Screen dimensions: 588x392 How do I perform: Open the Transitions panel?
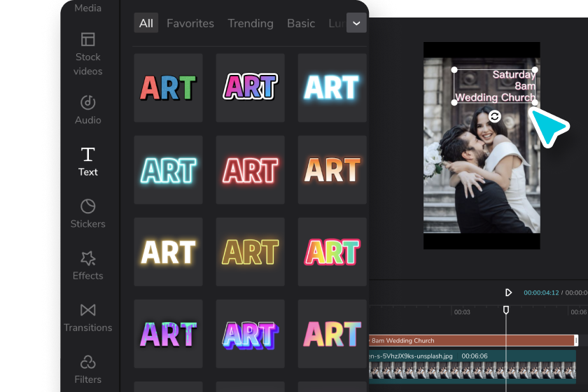[87, 318]
